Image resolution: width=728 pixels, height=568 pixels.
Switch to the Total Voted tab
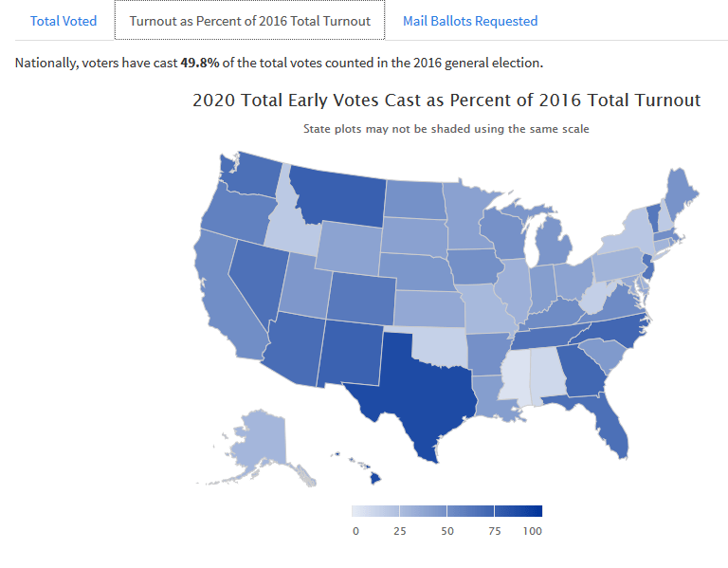click(x=64, y=21)
